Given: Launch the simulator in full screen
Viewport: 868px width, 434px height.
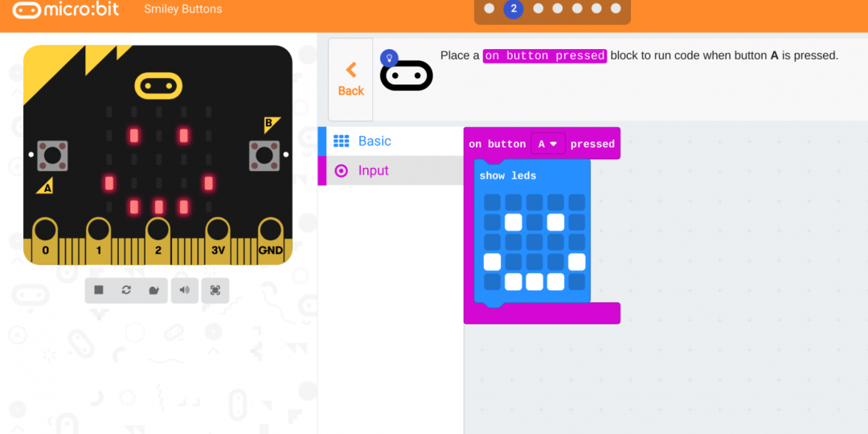Looking at the screenshot, I should (x=215, y=290).
